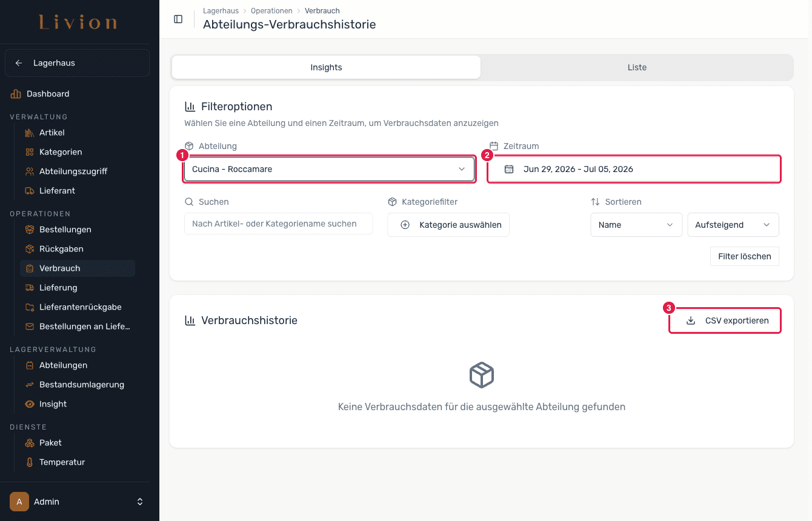Open the Abteilung dropdown Cucina - Roccamare
812x521 pixels.
tap(329, 169)
